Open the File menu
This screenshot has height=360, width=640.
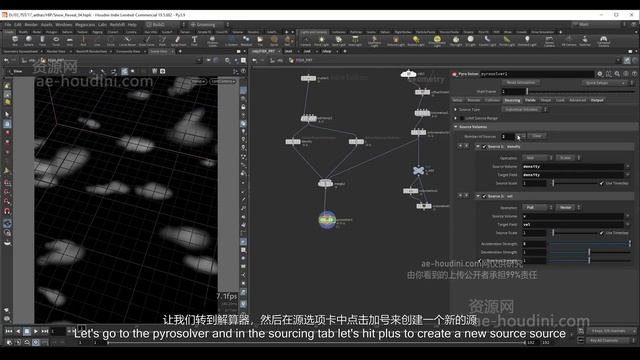(8, 24)
